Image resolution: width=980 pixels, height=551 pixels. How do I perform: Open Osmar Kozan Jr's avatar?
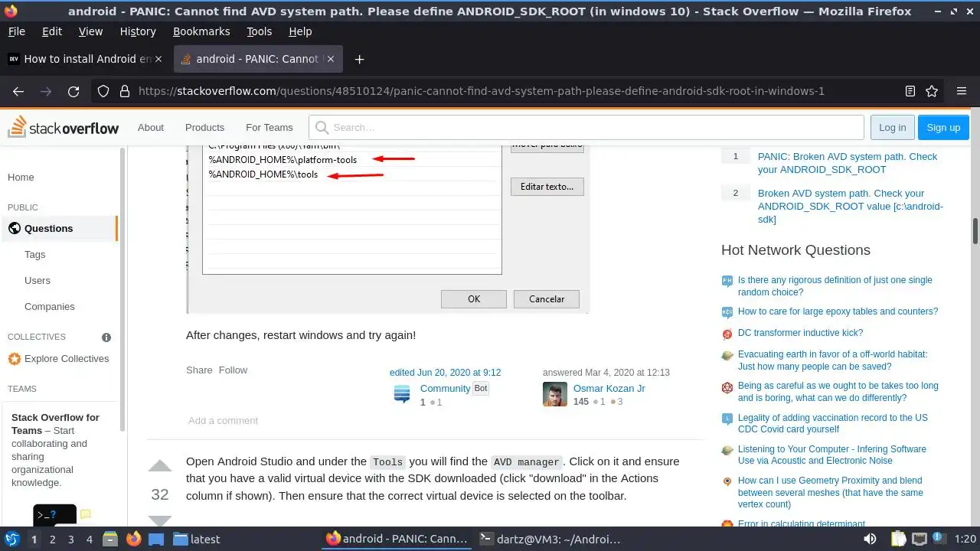555,394
